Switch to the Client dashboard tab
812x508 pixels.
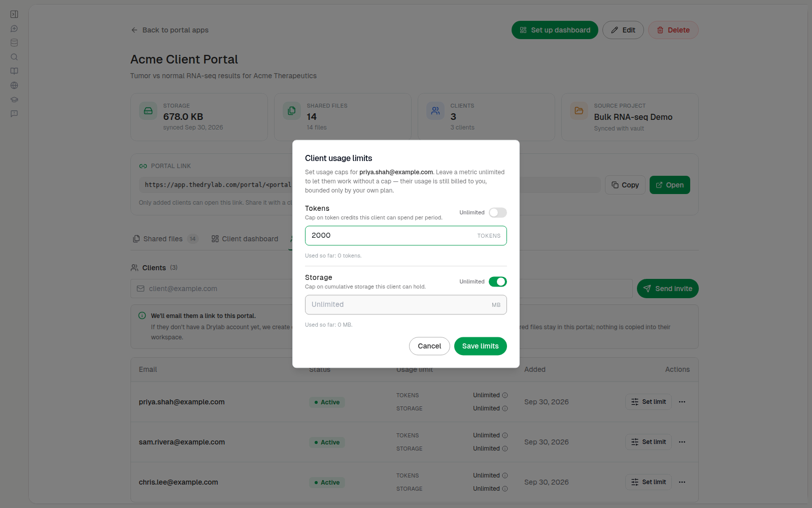pyautogui.click(x=245, y=239)
